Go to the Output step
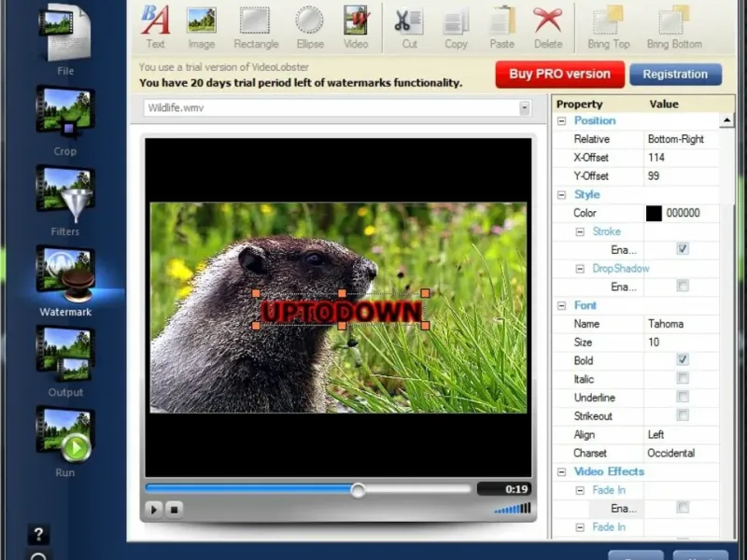Viewport: 747px width, 560px height. point(65,362)
